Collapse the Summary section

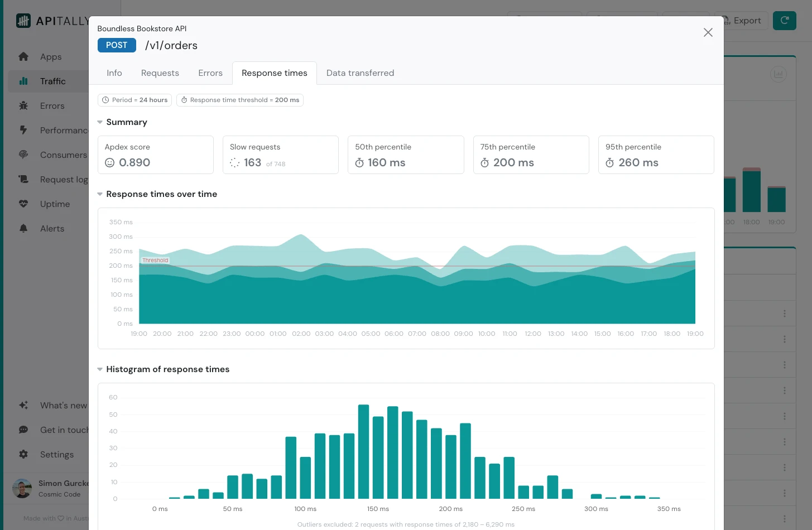tap(100, 122)
